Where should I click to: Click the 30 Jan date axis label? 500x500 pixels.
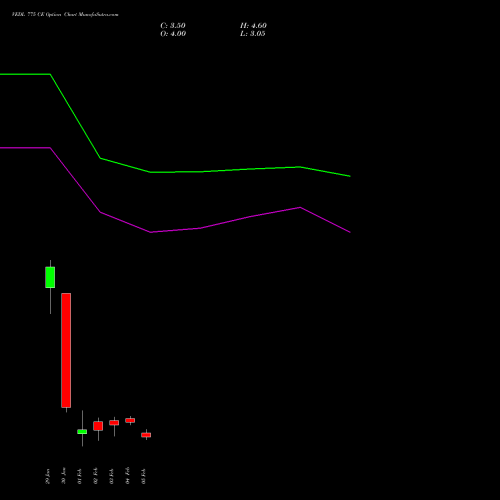tap(64, 476)
